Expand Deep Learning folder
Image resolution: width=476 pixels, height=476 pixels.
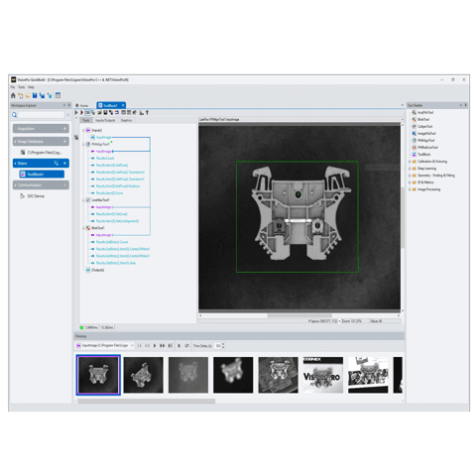(x=410, y=169)
